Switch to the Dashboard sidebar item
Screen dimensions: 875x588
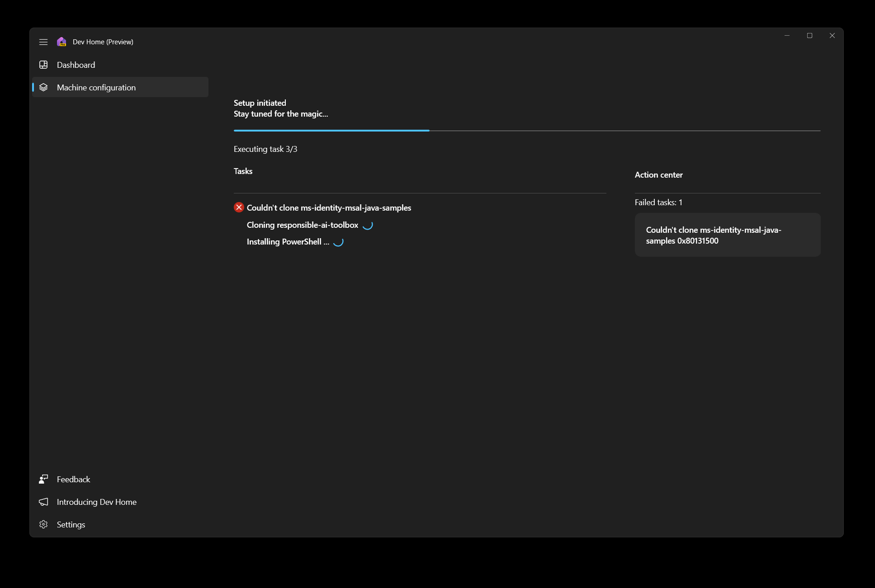coord(76,65)
